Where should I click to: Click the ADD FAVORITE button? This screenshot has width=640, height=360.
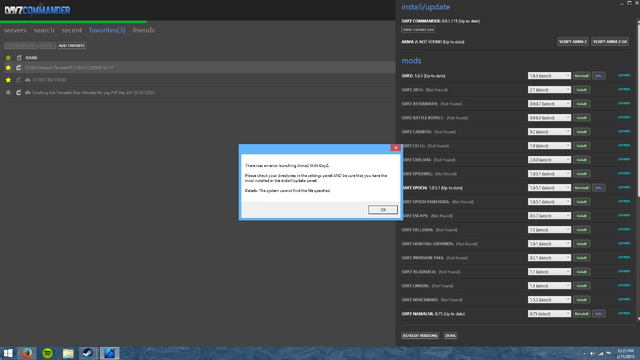(x=71, y=45)
